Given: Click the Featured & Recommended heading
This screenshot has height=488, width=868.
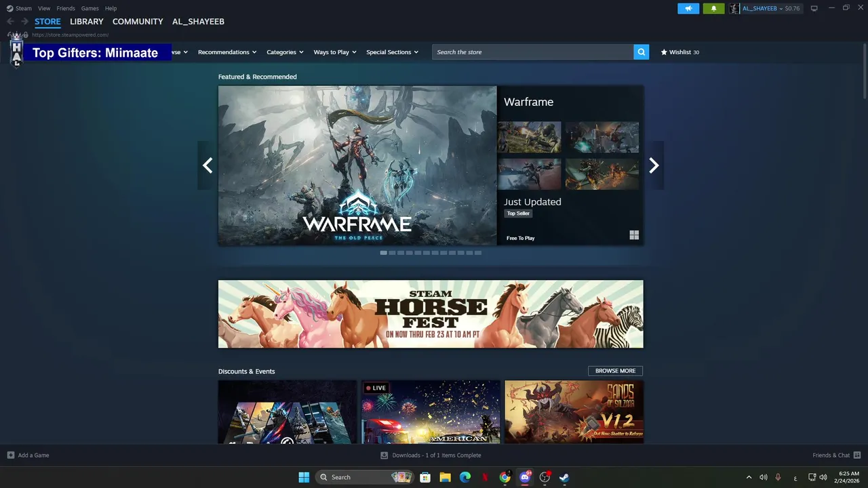Looking at the screenshot, I should click(258, 77).
